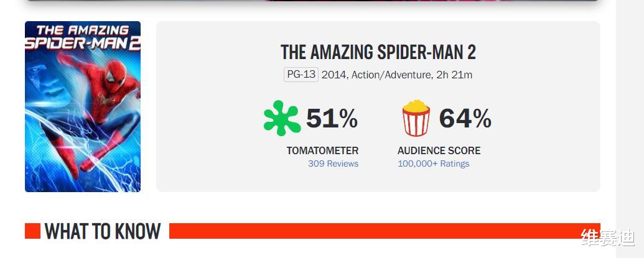This screenshot has height=258, width=644.
Task: Open the 309 Reviews link
Action: tap(333, 164)
